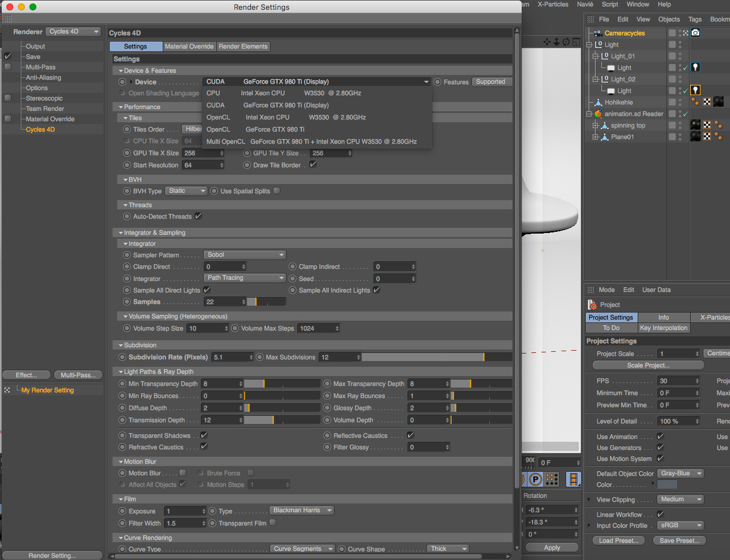Switch to the Material Override tab
Screen dimensions: 730x560
pos(189,47)
